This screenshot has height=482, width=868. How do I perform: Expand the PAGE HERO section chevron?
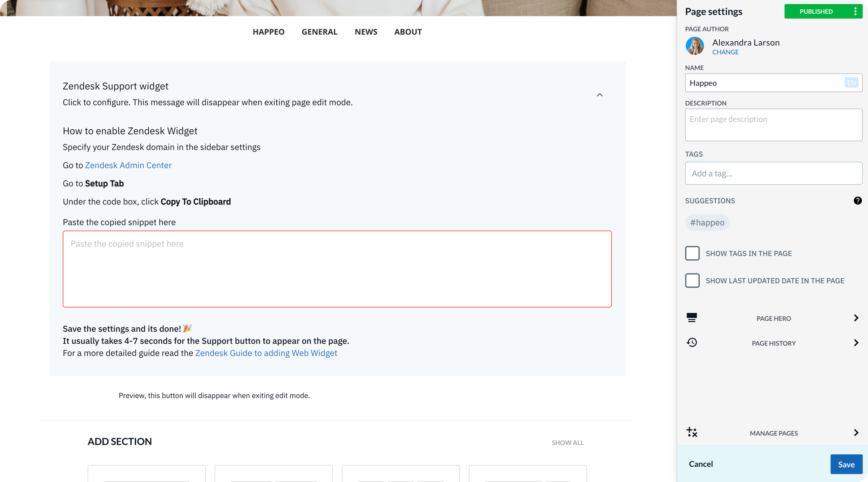point(856,318)
